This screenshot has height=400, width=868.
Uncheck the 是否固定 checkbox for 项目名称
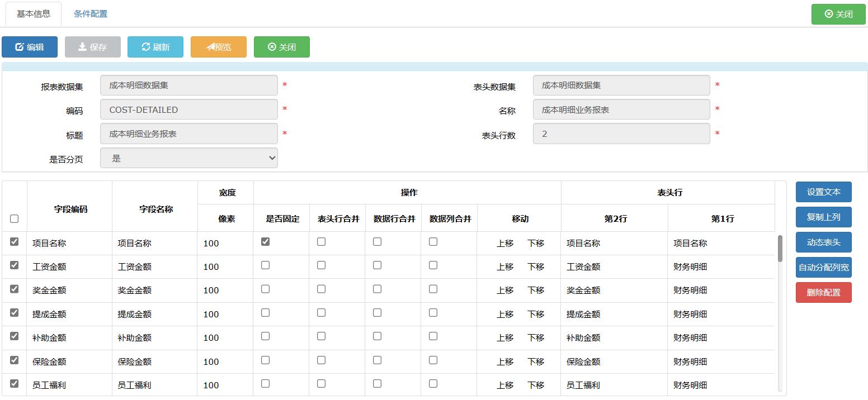[265, 240]
